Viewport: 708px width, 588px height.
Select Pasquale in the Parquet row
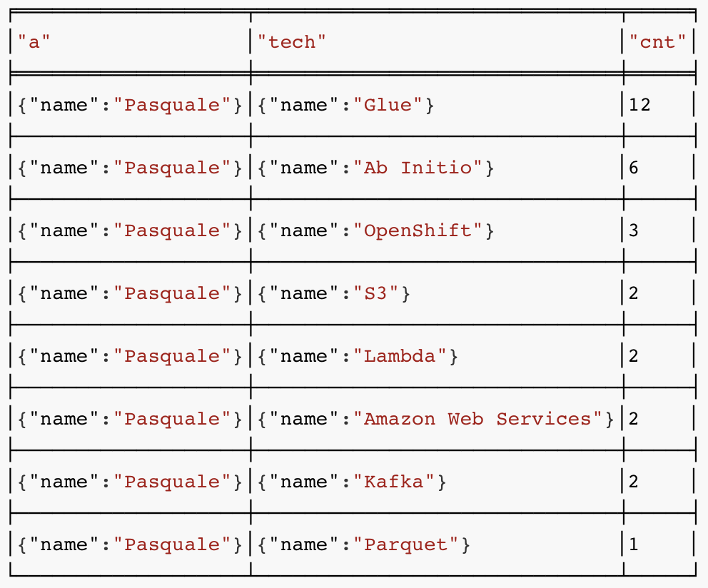click(130, 545)
